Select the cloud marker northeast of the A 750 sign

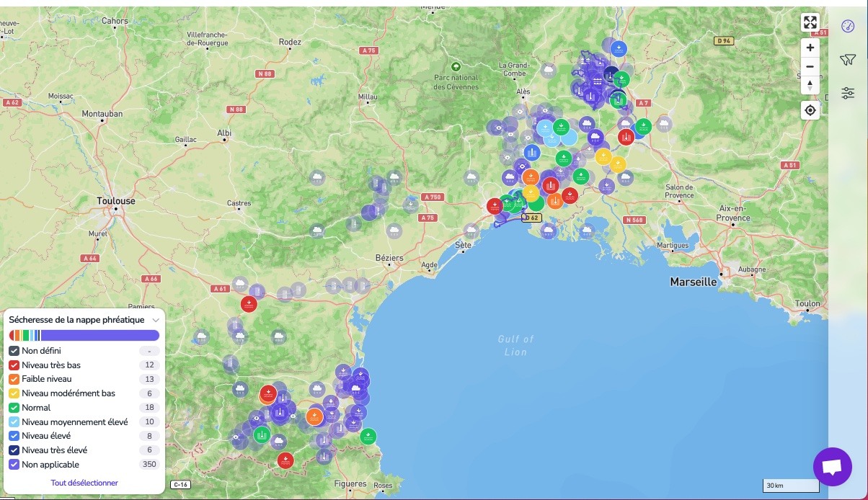pyautogui.click(x=471, y=177)
